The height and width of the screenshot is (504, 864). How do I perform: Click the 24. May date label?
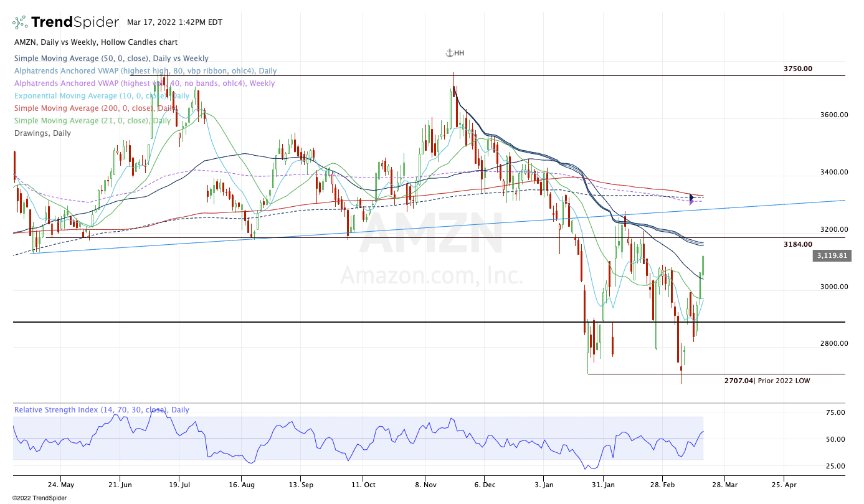pyautogui.click(x=61, y=484)
